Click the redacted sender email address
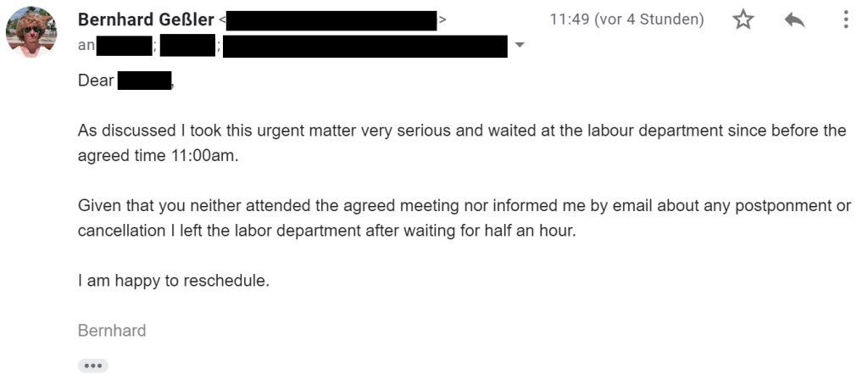This screenshot has width=868, height=385. [331, 20]
